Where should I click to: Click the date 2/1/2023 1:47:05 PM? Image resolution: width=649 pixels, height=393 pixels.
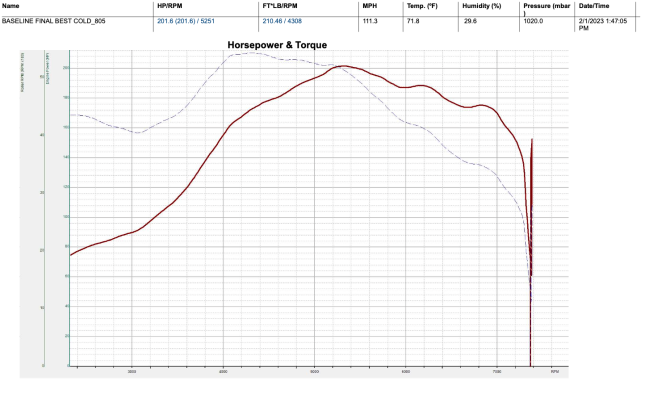[x=603, y=24]
